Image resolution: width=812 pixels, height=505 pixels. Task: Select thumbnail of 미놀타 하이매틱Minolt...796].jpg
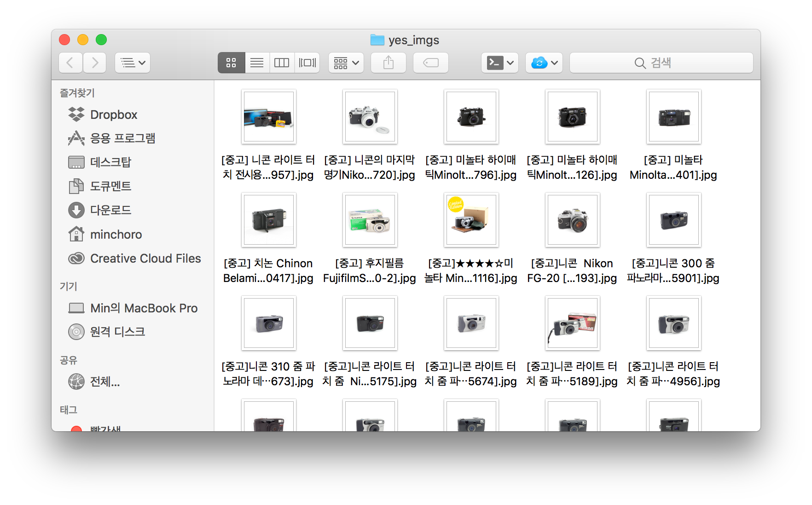pyautogui.click(x=471, y=117)
